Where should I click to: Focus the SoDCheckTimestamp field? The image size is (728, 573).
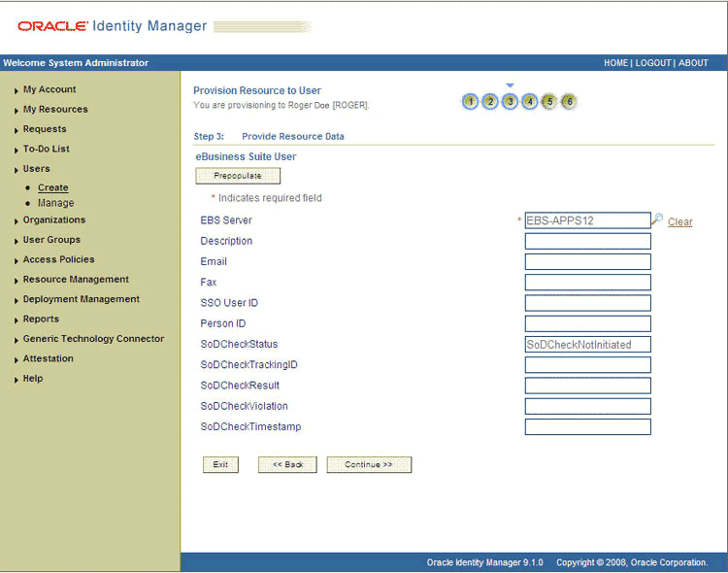[x=588, y=426]
